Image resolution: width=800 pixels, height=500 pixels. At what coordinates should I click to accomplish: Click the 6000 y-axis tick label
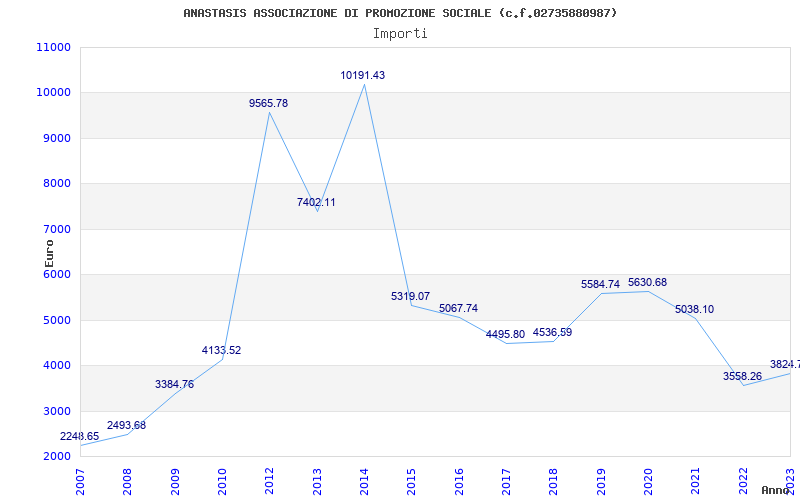(56, 274)
